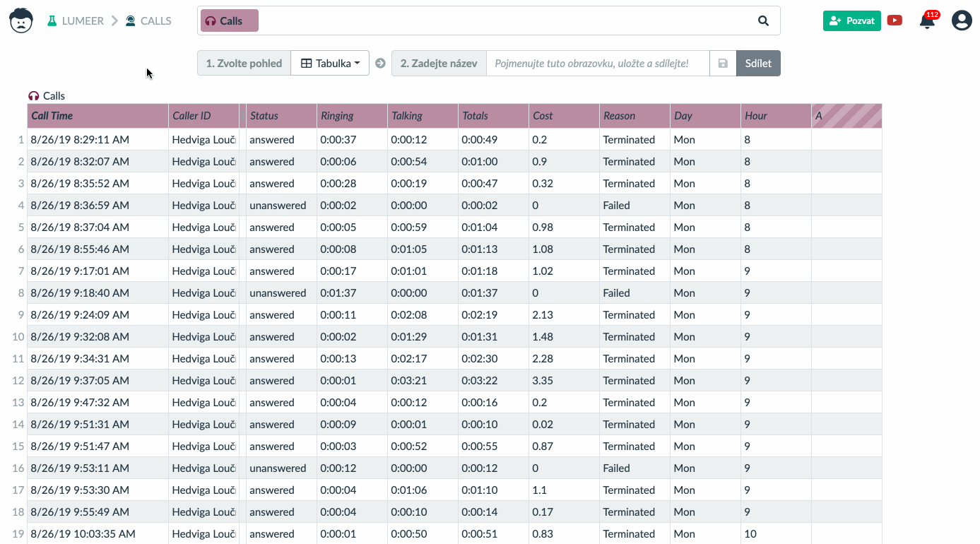Screen dimensions: 980x544
Task: Click ringing value '0:01:37'
Action: click(352, 293)
